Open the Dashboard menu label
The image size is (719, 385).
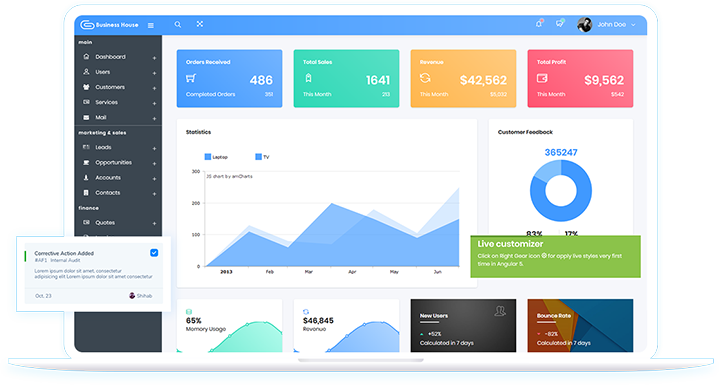coord(110,57)
